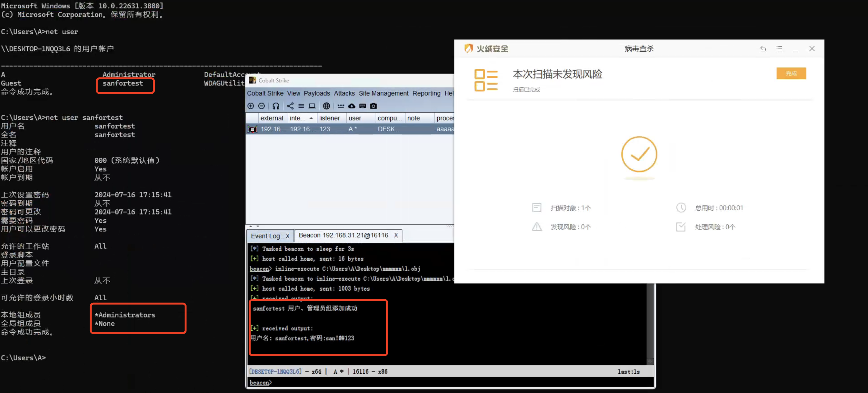Image resolution: width=868 pixels, height=393 pixels.
Task: Switch to Pivot Graph view icon
Action: 290,106
